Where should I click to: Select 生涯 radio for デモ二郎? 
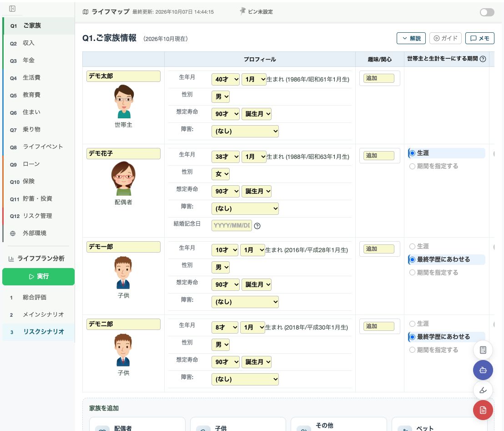(412, 324)
